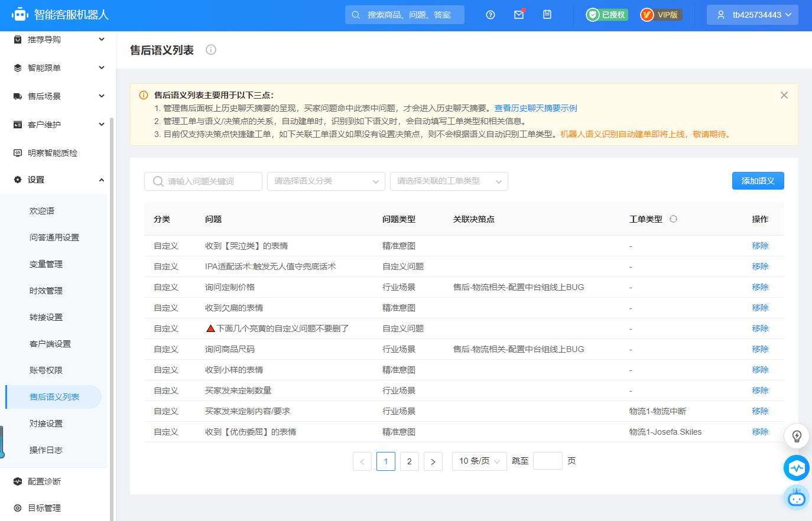The image size is (812, 521).
Task: Expand the 推荐导购 menu chevron
Action: [x=102, y=40]
